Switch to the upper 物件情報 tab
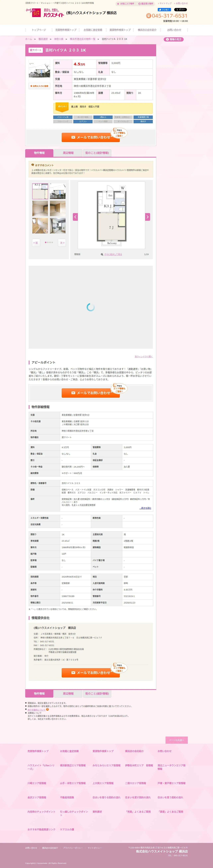 39,153
